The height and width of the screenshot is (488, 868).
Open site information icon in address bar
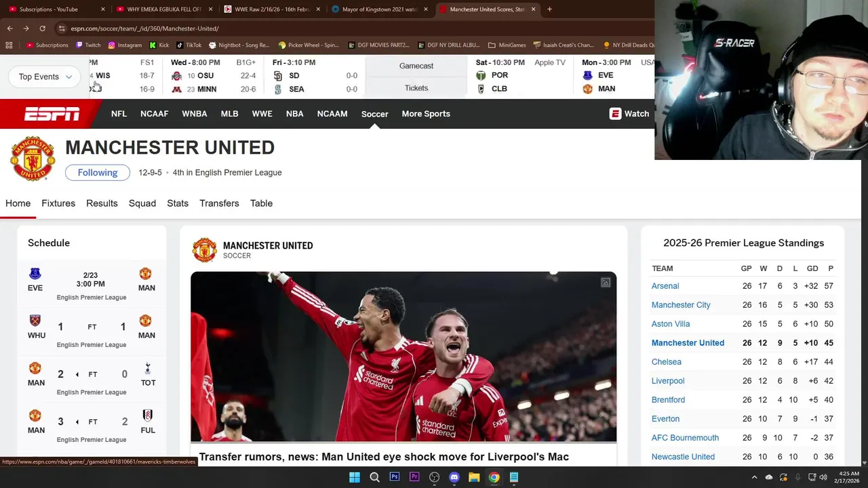(x=62, y=28)
